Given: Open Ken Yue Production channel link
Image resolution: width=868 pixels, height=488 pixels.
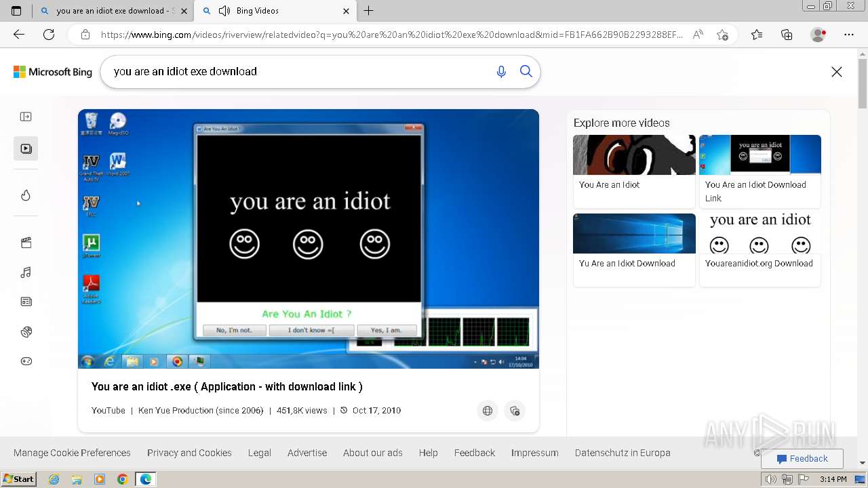Looking at the screenshot, I should pyautogui.click(x=201, y=411).
